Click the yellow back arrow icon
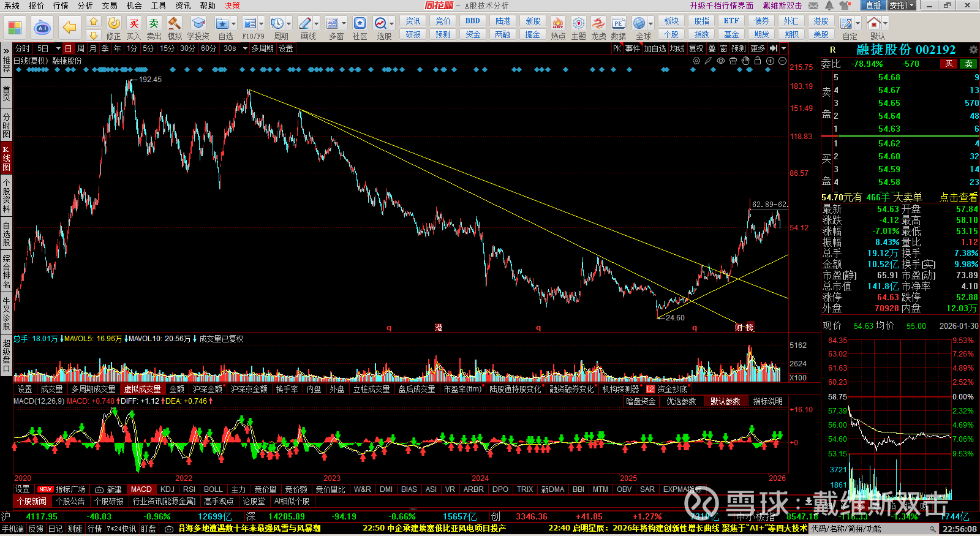The height and width of the screenshot is (536, 980). tap(69, 28)
